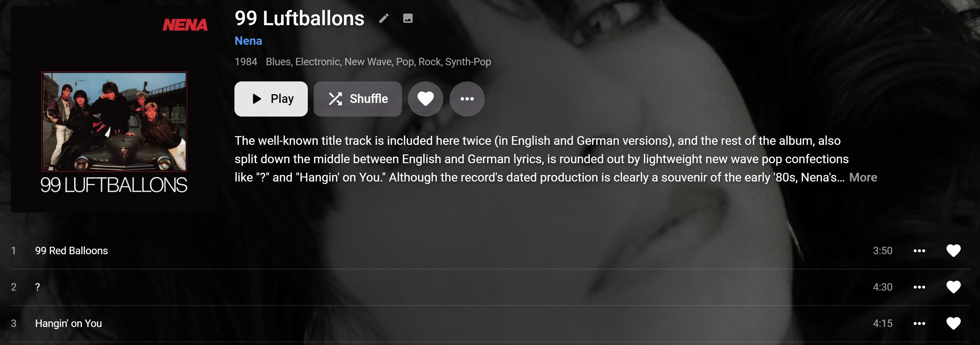Toggle favorite heart on the ? track
980x345 pixels.
click(953, 287)
